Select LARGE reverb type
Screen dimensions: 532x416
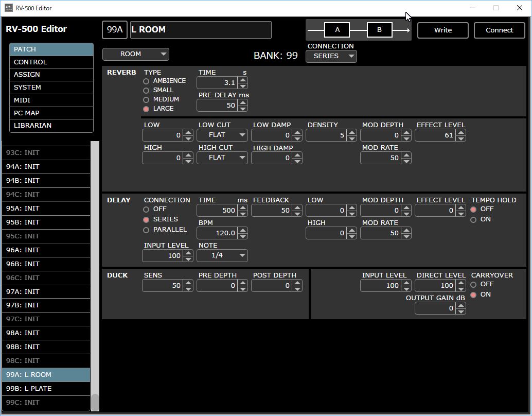tap(146, 109)
